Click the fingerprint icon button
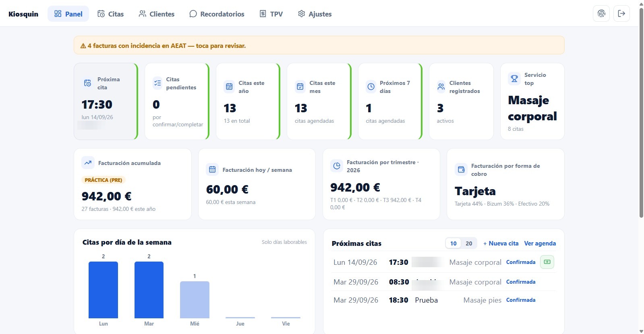 [x=601, y=14]
